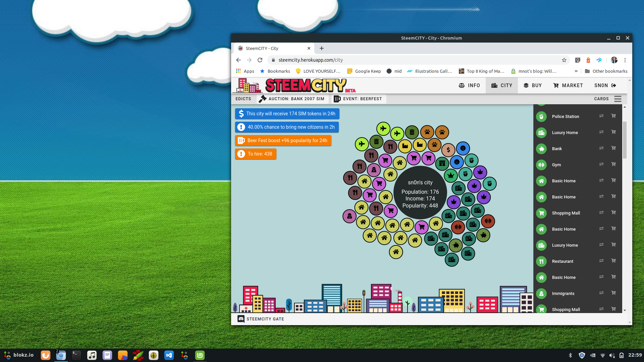Open the Wi-Fi network tray icon
Viewport: 644px width, 362px height.
pos(602,355)
